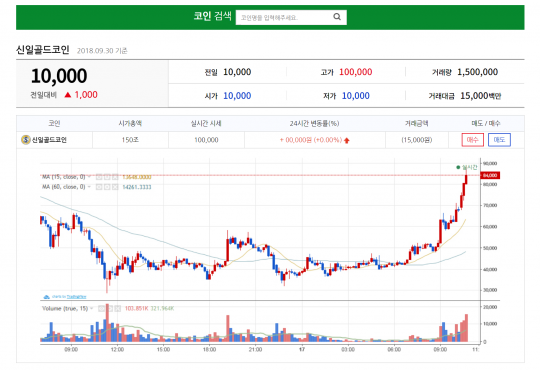This screenshot has height=370, width=540.
Task: Toggle visibility of the Volume indicator
Action: point(101,309)
